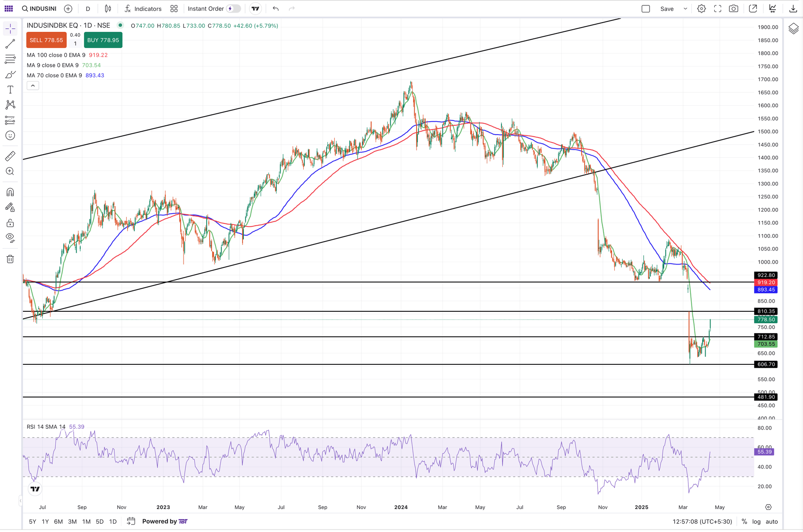Toggle lock all drawings

click(x=10, y=223)
